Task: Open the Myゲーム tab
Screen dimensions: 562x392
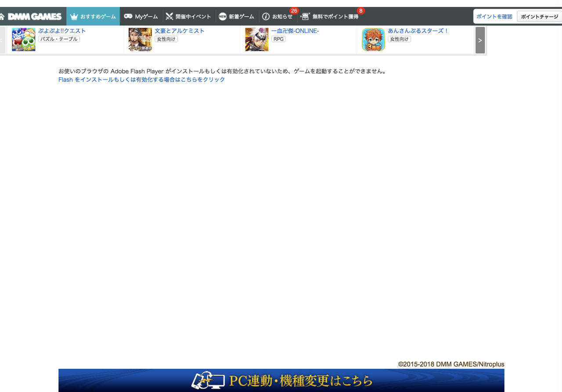Action: (x=141, y=16)
